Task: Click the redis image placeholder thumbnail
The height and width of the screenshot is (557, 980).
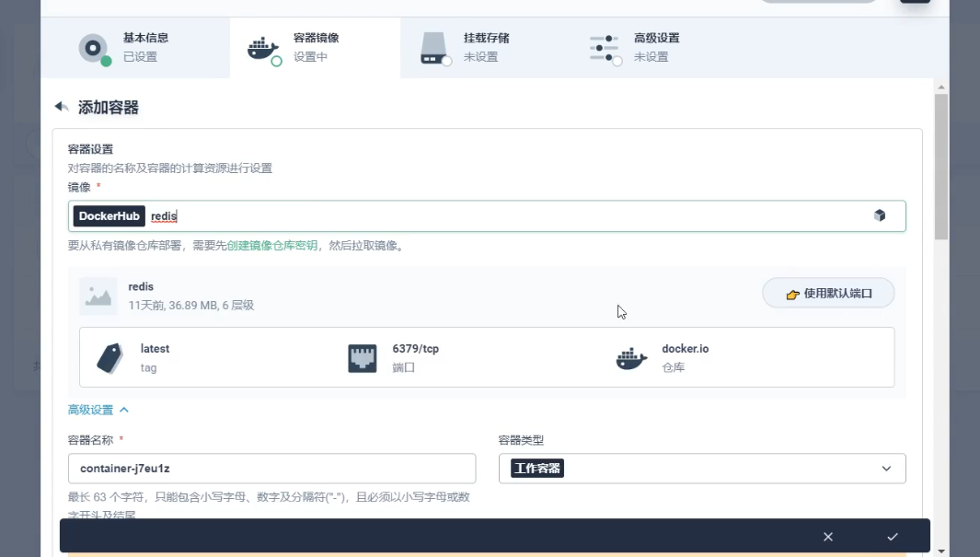Action: pos(98,296)
